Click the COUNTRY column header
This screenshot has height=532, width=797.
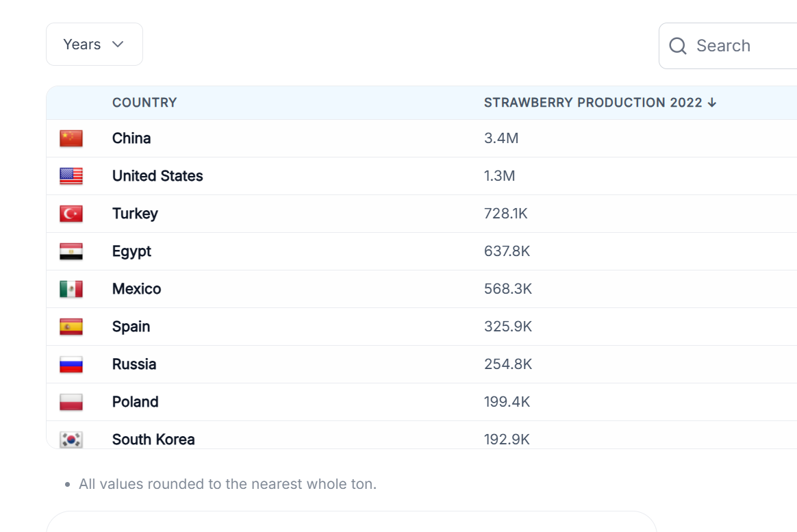pyautogui.click(x=144, y=103)
